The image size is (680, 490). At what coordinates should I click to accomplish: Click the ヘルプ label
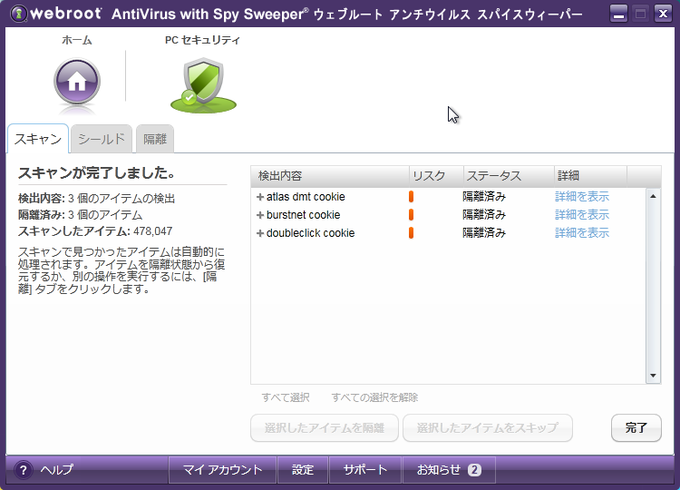[57, 470]
